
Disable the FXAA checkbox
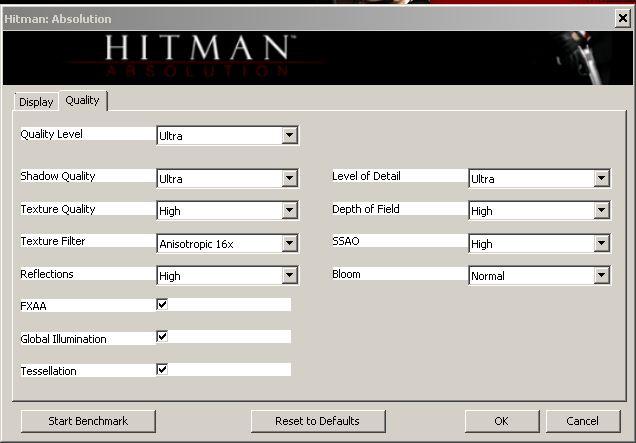[162, 304]
